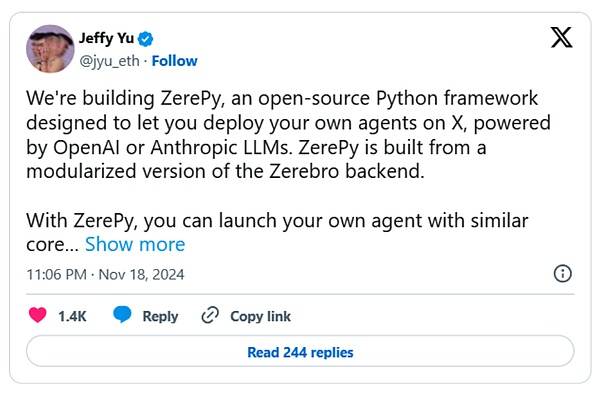The image size is (600, 397).
Task: Click the first paragraph about ZerePy framework
Action: click(x=289, y=135)
